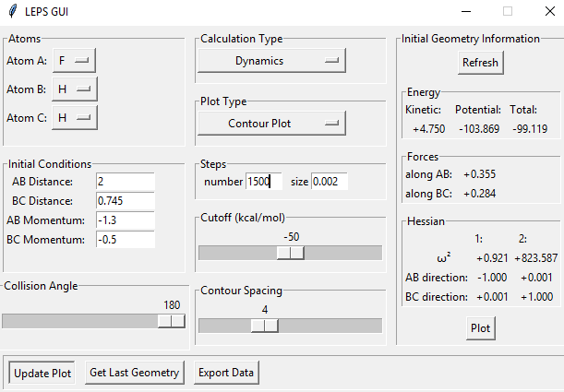Focus the AB Momentum field

click(125, 220)
